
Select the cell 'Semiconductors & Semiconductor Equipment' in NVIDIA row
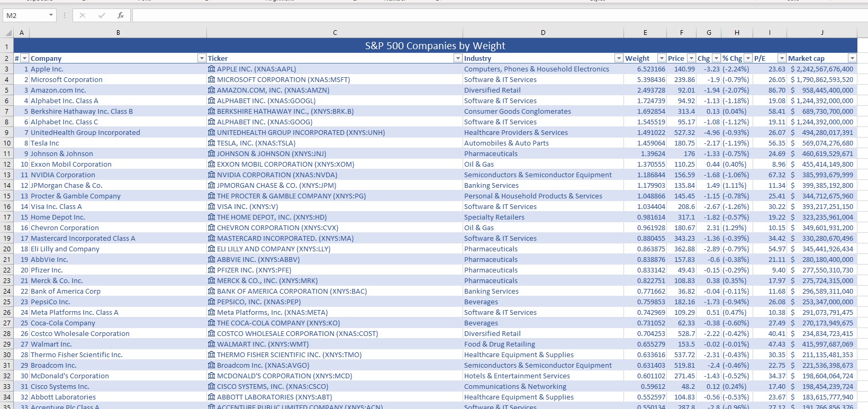(x=543, y=175)
